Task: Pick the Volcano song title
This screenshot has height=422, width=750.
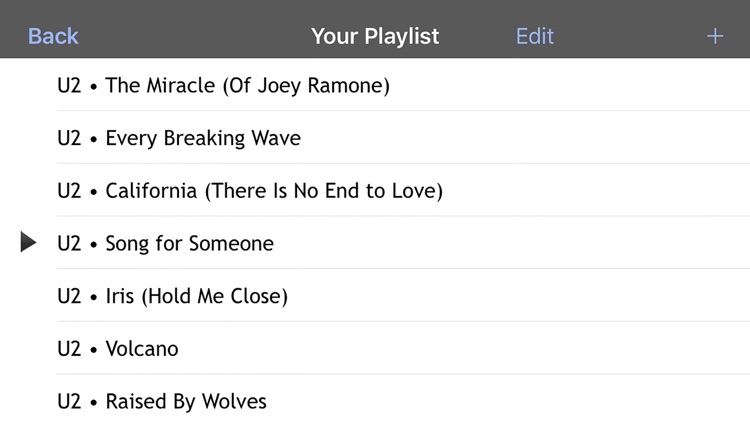Action: pos(142,349)
